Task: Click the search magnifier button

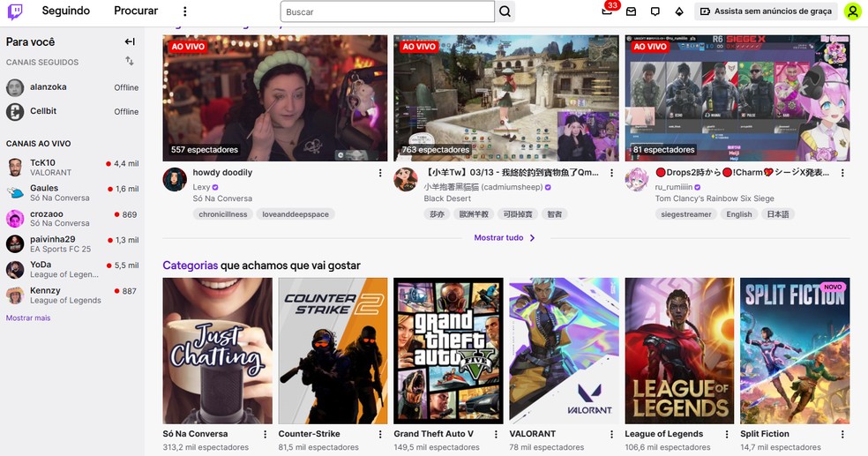Action: [505, 11]
